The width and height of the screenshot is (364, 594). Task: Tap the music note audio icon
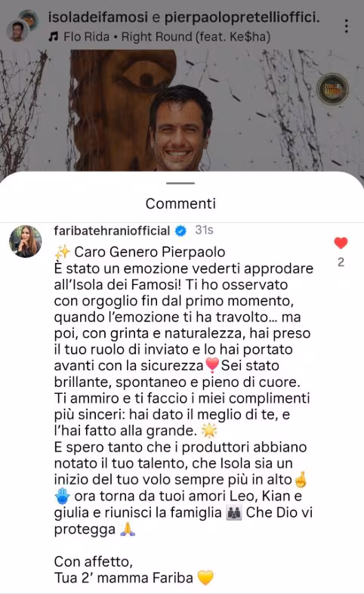[x=54, y=37]
